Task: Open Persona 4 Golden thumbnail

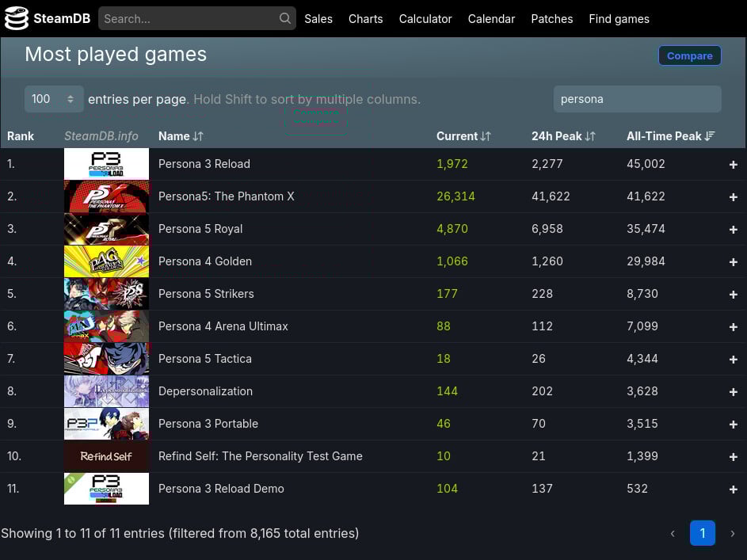Action: tap(106, 261)
